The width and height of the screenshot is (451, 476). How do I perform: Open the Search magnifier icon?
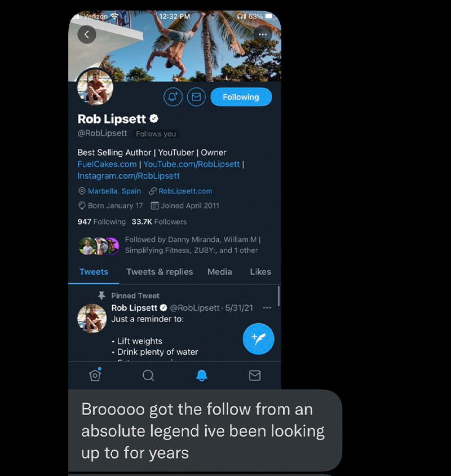148,376
